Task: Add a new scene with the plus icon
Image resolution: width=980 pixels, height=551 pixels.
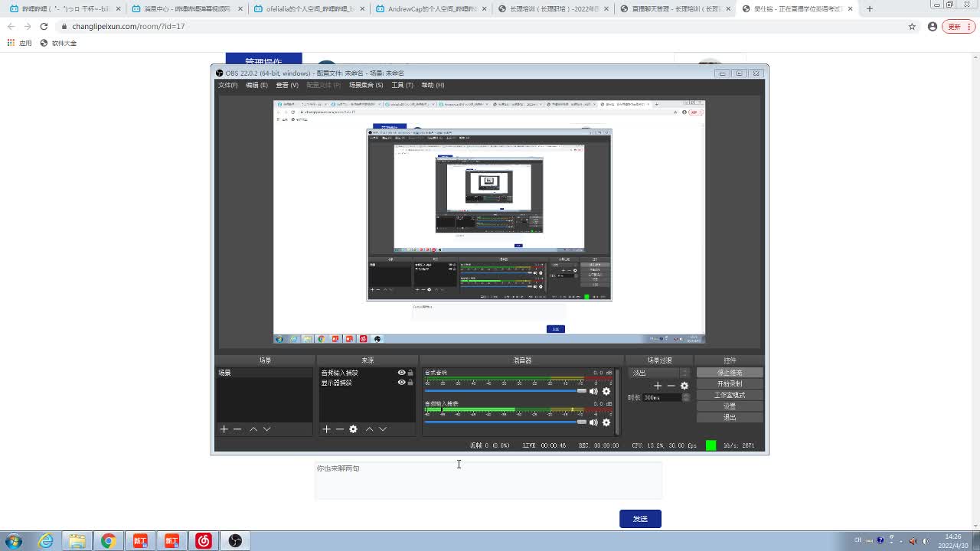Action: click(x=224, y=429)
